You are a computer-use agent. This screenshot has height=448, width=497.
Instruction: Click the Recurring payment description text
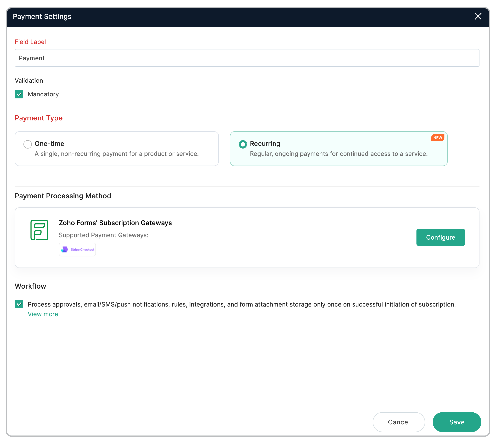(339, 154)
